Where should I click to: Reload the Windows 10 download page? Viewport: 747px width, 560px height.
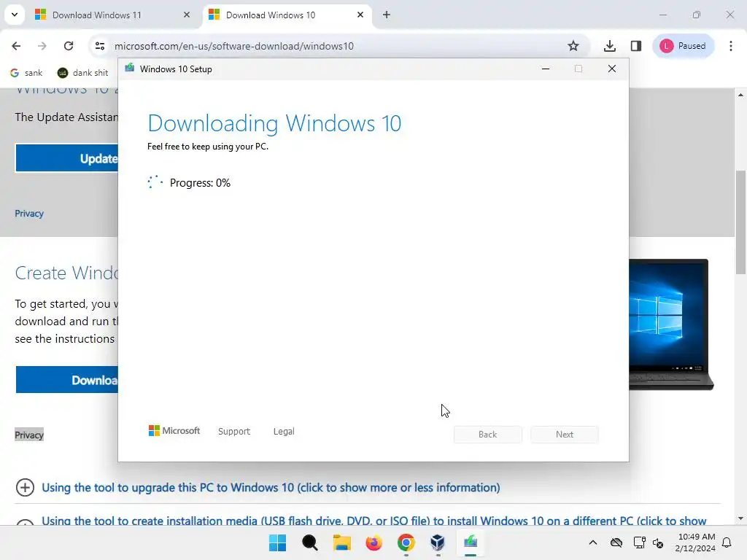[x=69, y=46]
